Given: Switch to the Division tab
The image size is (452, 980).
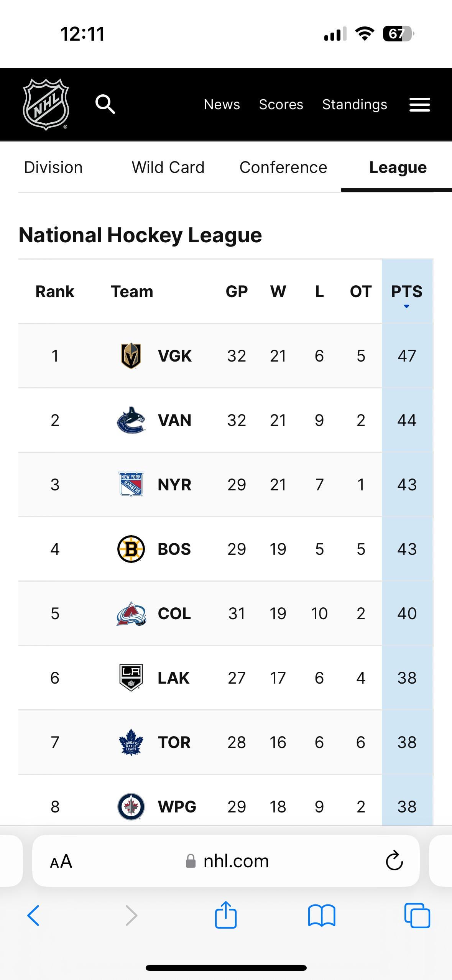Looking at the screenshot, I should tap(53, 168).
